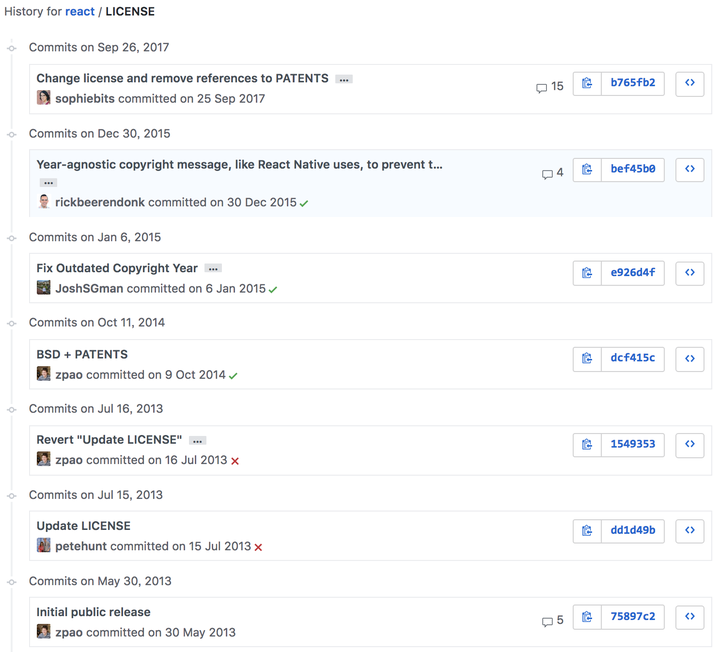Open rickbeerendonk author name

coord(100,202)
